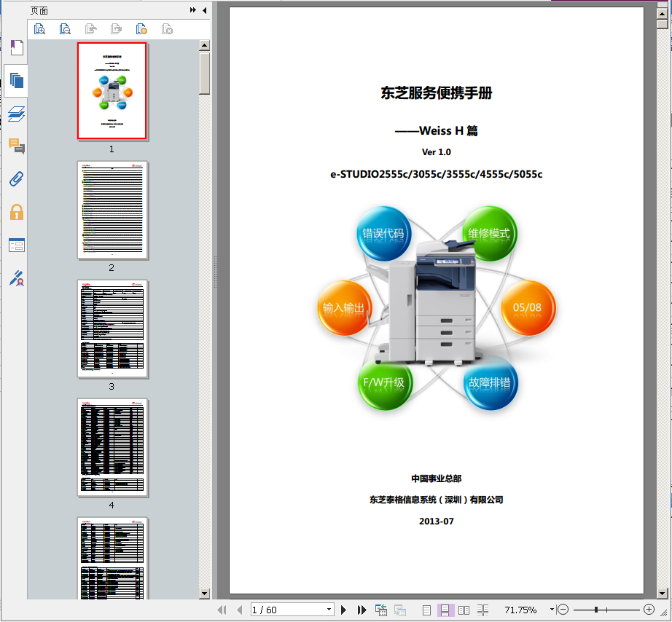The width and height of the screenshot is (672, 622).
Task: Click the 输入输出 bubble on the cover
Action: tap(344, 308)
